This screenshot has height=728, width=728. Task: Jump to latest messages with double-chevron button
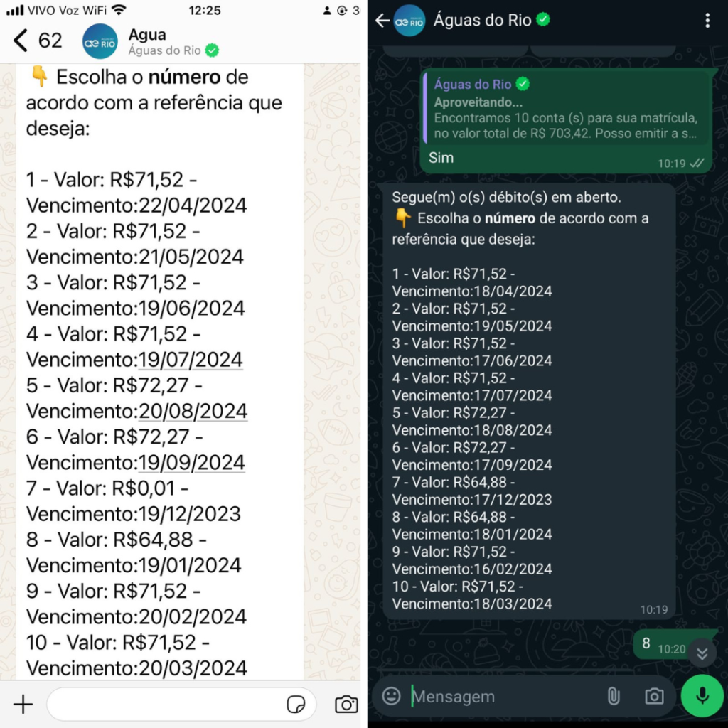click(x=702, y=653)
